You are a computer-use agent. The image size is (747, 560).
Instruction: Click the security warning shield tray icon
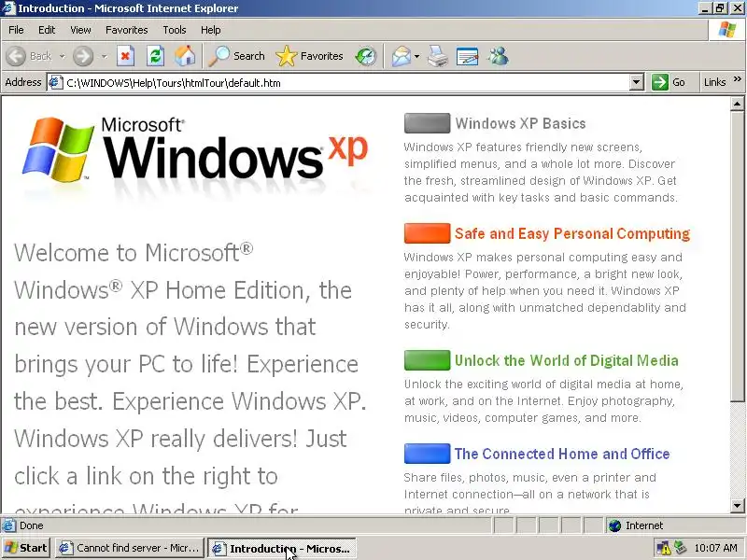coord(663,549)
